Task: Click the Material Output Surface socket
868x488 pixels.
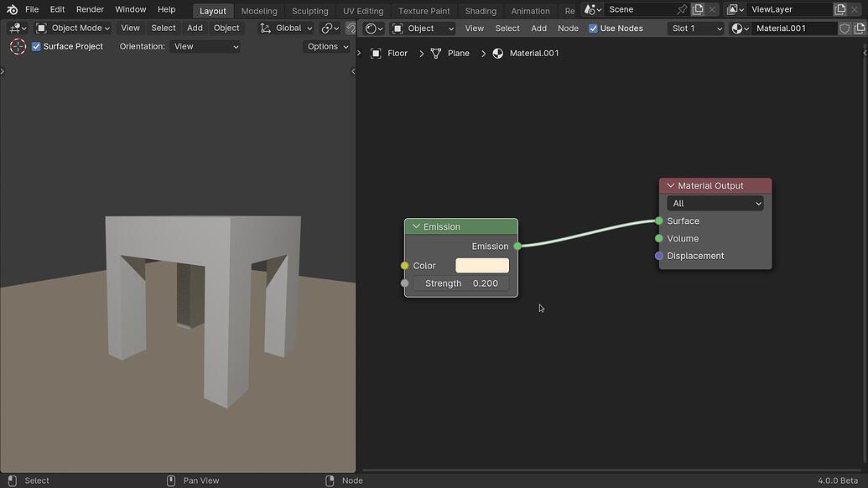Action: (658, 221)
